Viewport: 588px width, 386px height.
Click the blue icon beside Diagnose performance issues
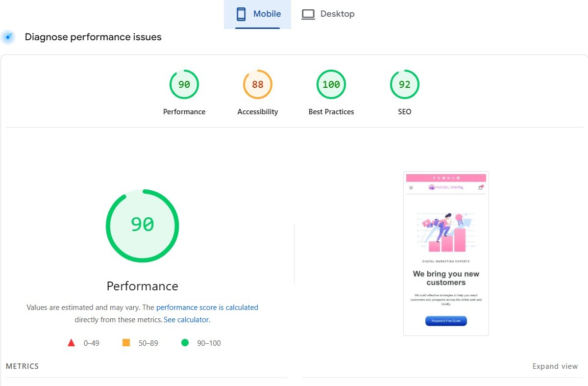(x=8, y=37)
